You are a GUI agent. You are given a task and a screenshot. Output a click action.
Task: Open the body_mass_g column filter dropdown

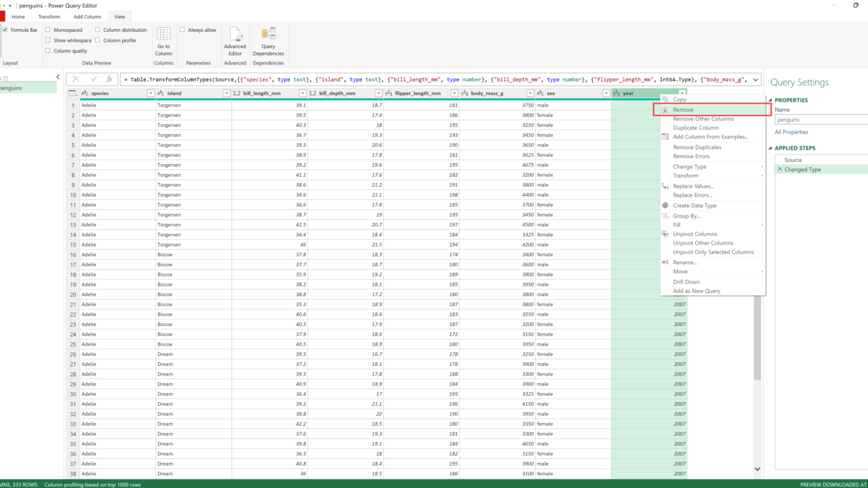click(x=530, y=94)
